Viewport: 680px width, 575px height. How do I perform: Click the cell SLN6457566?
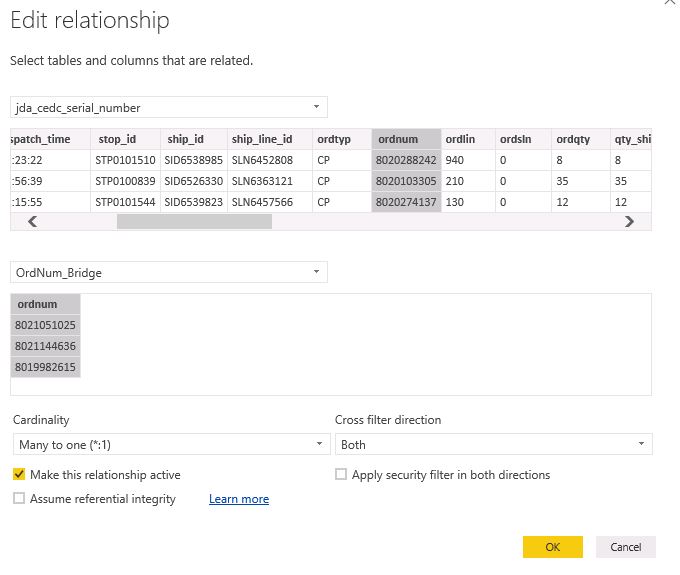[x=270, y=202]
